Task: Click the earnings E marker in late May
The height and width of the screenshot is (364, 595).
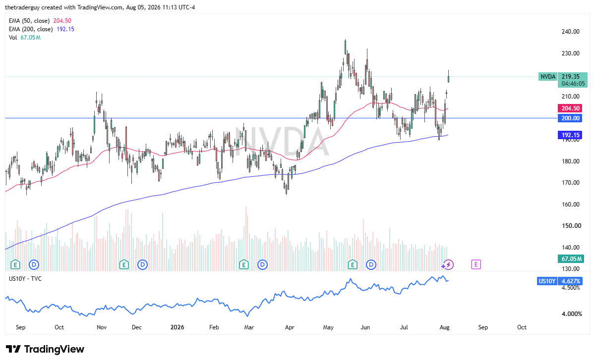Action: [x=353, y=264]
